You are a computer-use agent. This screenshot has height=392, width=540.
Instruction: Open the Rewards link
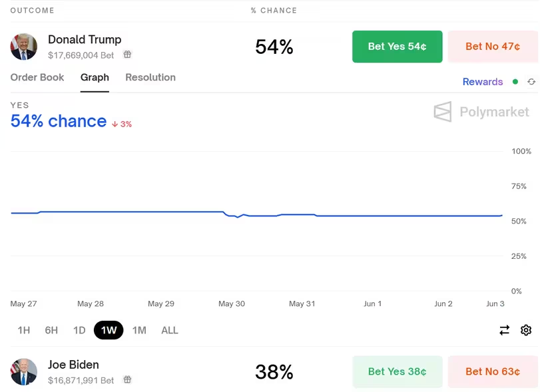pos(483,82)
